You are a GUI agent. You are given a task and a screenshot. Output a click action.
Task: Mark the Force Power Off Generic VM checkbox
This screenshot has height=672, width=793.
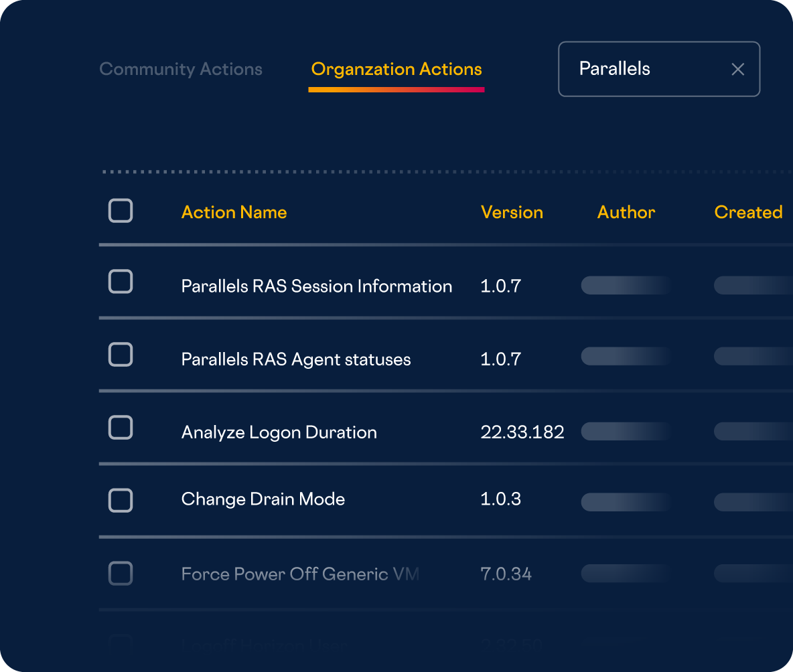click(x=121, y=574)
